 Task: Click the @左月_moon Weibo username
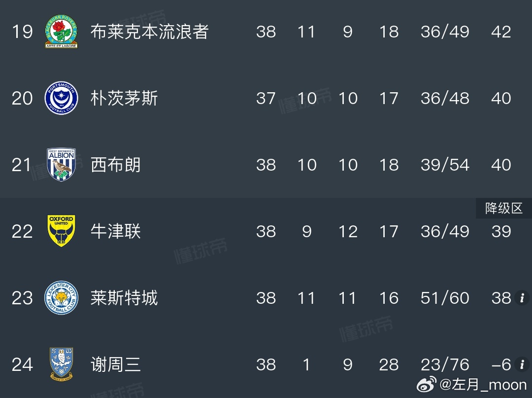coord(483,385)
